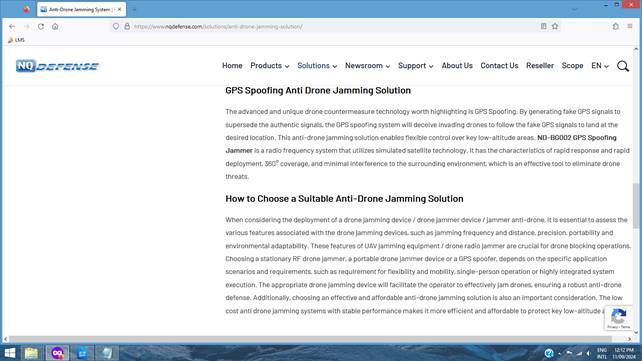Open the Windows Start menu

(10, 353)
